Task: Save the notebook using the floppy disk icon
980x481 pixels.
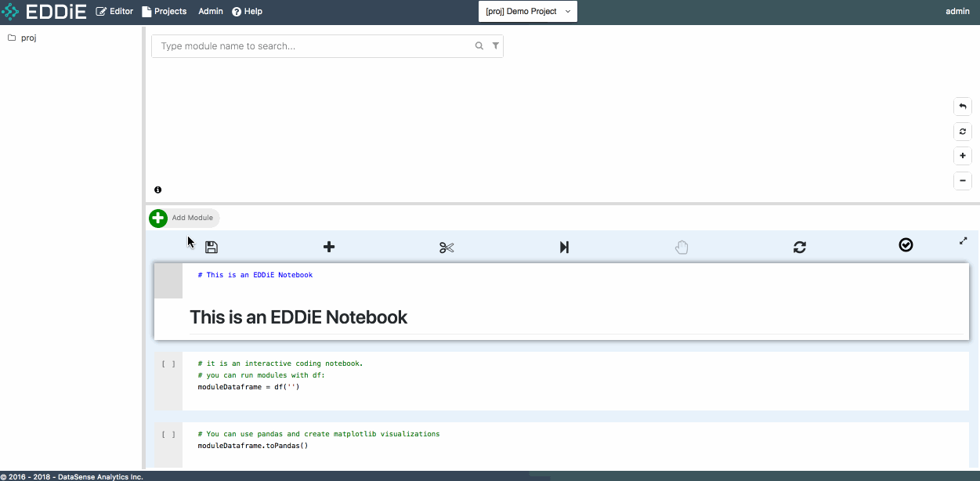Action: coord(211,247)
